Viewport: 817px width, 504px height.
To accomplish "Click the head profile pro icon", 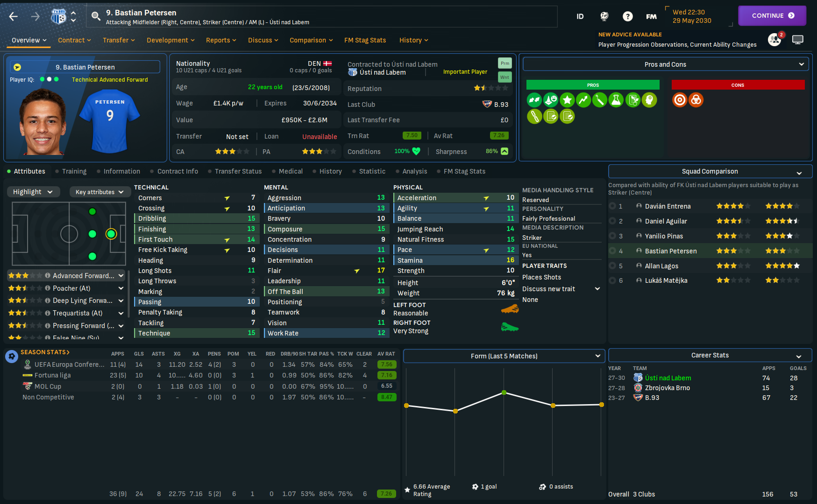I will tap(649, 100).
